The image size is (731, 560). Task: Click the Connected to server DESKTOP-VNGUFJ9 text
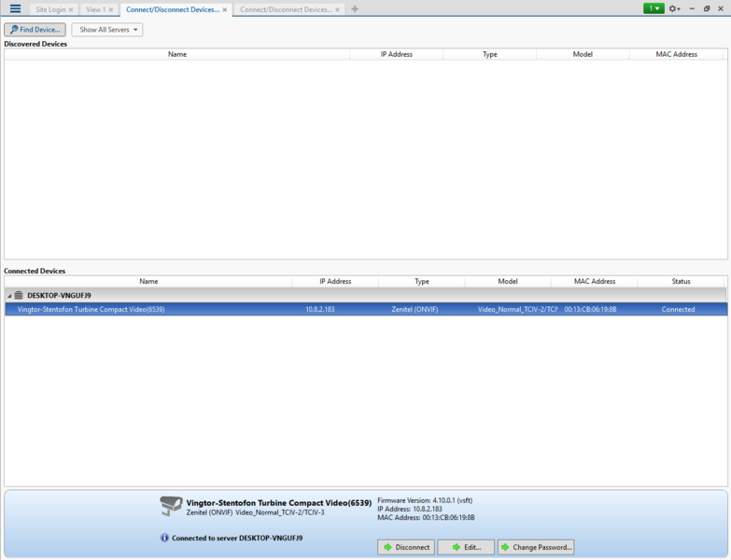click(237, 538)
